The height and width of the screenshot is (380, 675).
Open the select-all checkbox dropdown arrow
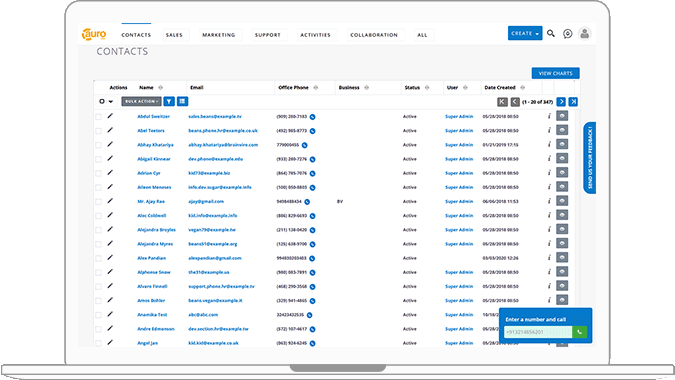(111, 102)
